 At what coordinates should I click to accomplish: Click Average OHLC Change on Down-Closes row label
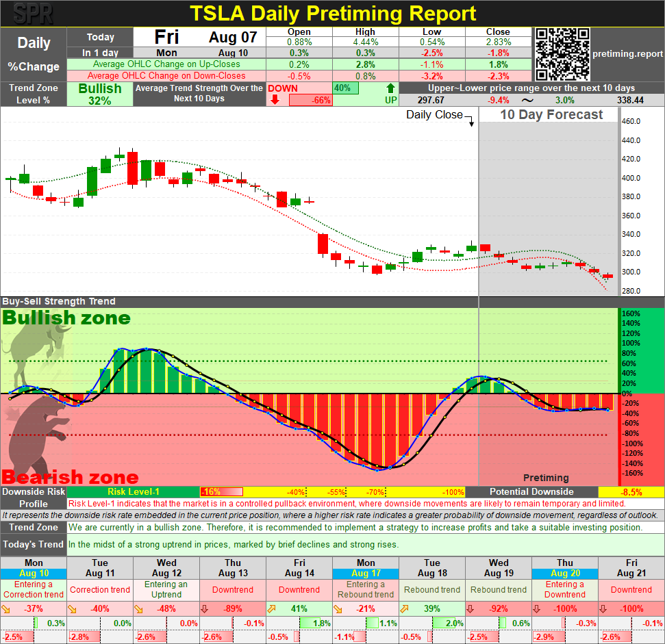pos(166,76)
